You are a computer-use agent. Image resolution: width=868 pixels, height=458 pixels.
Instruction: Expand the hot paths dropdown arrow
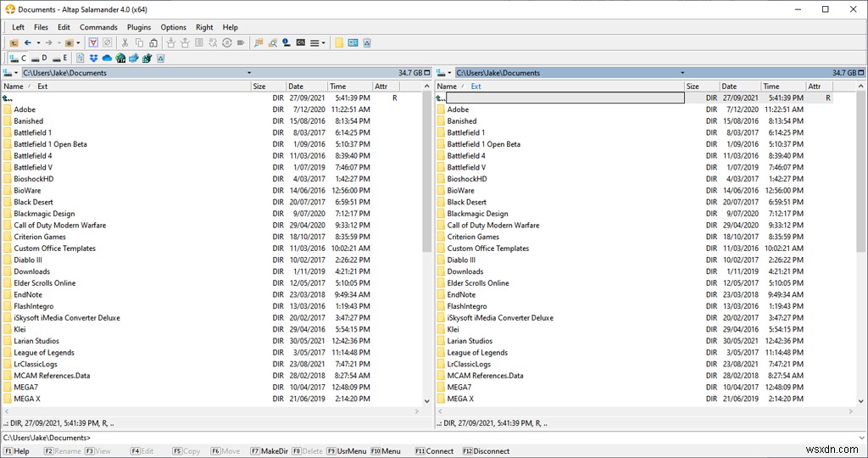click(78, 42)
